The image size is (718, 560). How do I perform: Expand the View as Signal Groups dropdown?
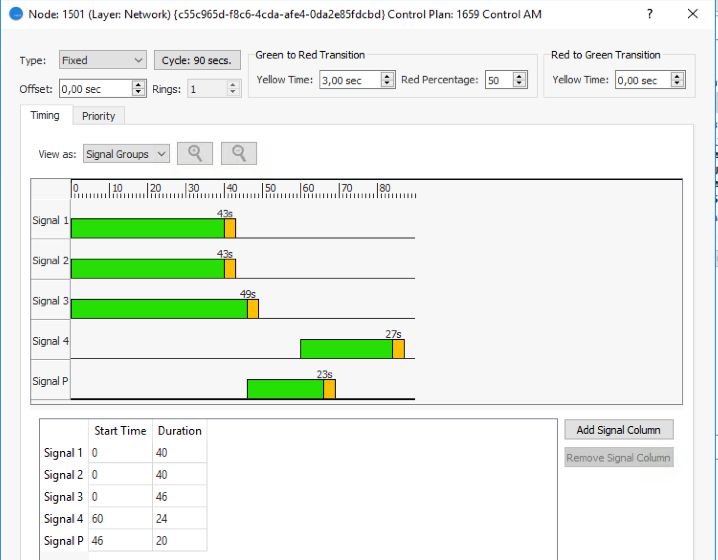pos(126,154)
